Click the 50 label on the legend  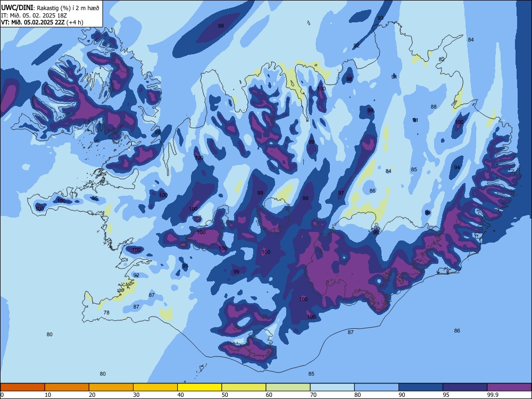[x=225, y=395]
